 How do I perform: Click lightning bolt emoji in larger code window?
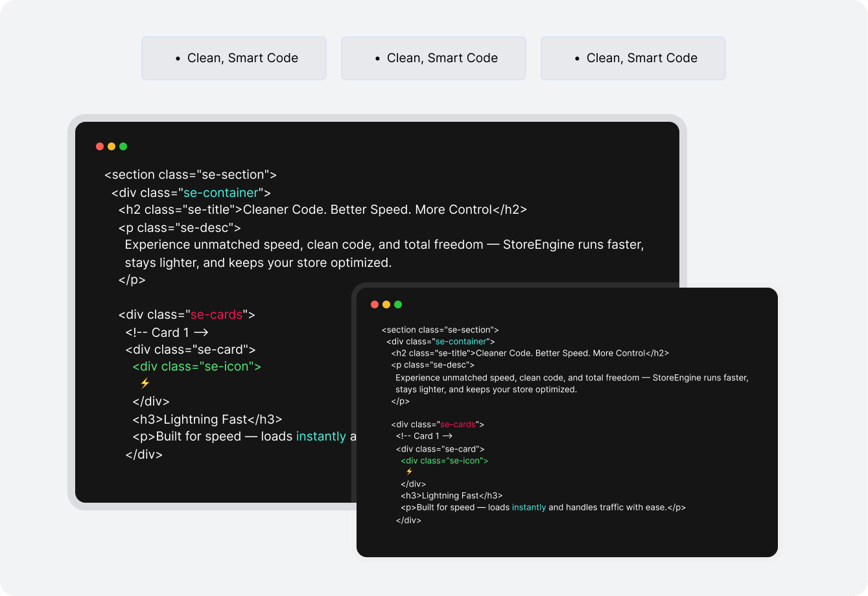pos(145,384)
